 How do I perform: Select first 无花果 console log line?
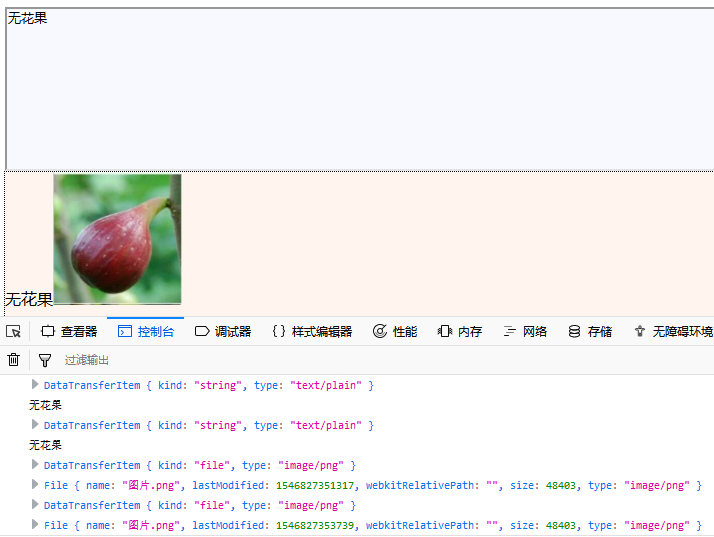[x=45, y=405]
